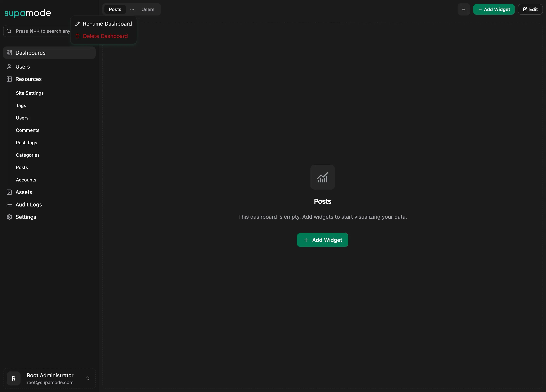Select the Audit Logs list icon
This screenshot has width=546, height=392.
pyautogui.click(x=9, y=205)
